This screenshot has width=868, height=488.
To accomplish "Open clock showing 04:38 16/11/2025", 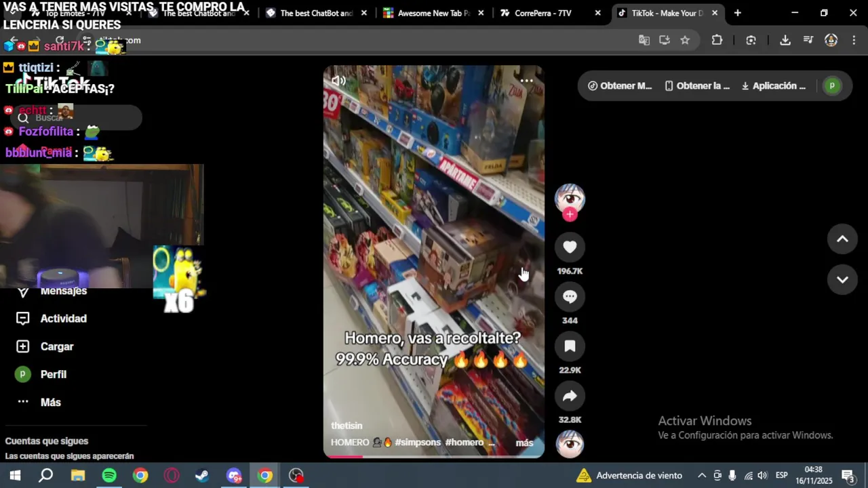I will coord(814,476).
